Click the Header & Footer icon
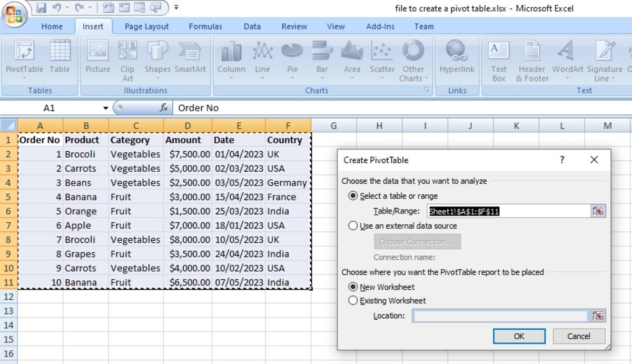The width and height of the screenshot is (632, 364). tap(532, 51)
